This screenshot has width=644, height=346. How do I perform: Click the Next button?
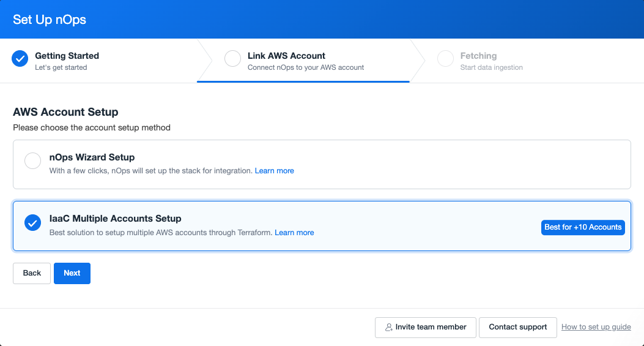[72, 273]
